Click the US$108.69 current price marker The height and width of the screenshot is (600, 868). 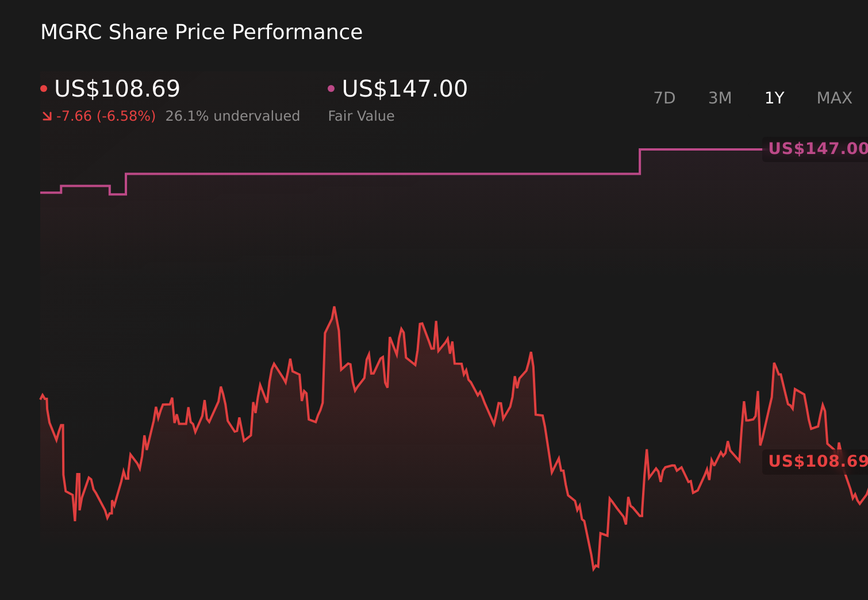[x=819, y=461]
